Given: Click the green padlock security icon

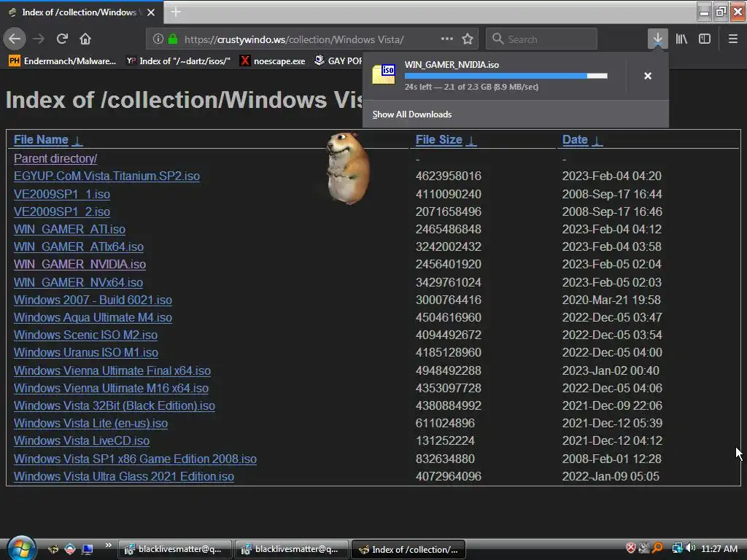Looking at the screenshot, I should [x=173, y=39].
